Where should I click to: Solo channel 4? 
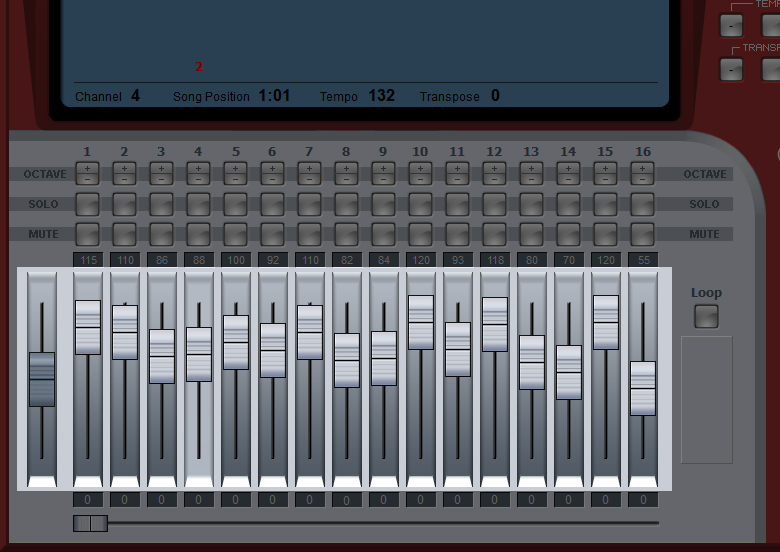pyautogui.click(x=198, y=204)
